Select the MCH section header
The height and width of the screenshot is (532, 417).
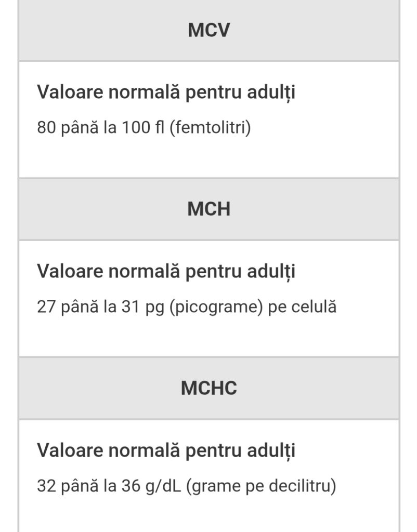pos(208,209)
